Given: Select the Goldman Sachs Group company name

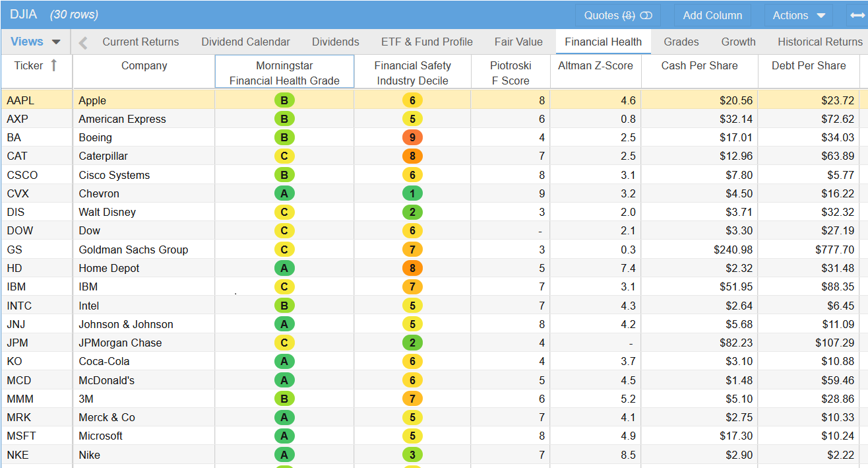Looking at the screenshot, I should (133, 250).
